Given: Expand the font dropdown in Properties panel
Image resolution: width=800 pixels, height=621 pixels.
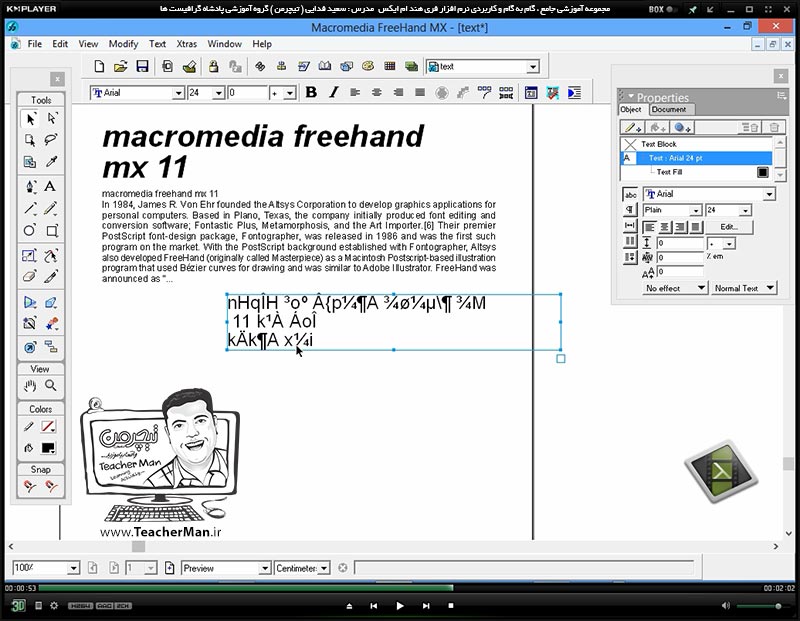Looking at the screenshot, I should click(769, 194).
